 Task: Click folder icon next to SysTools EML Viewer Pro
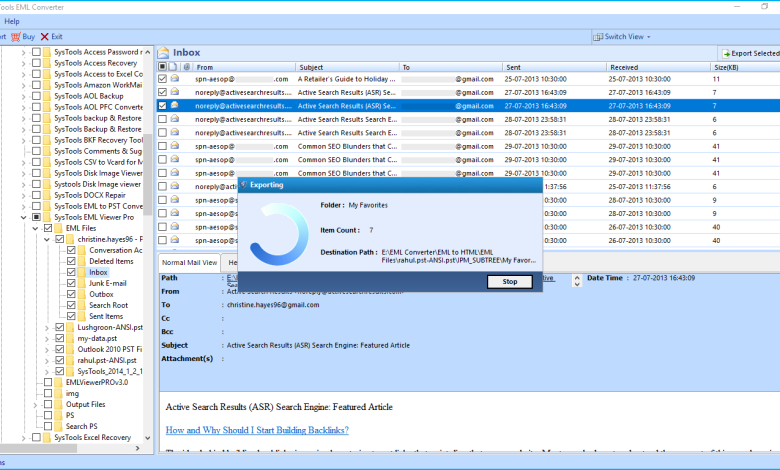click(x=47, y=217)
